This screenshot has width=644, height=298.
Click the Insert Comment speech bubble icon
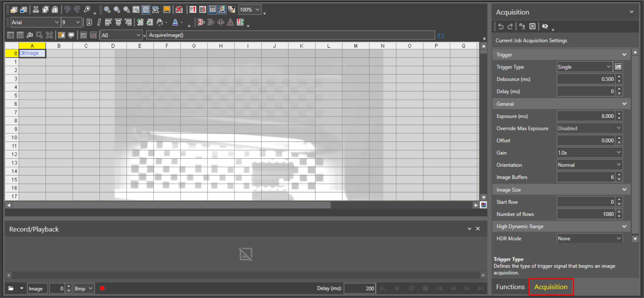pos(71,35)
